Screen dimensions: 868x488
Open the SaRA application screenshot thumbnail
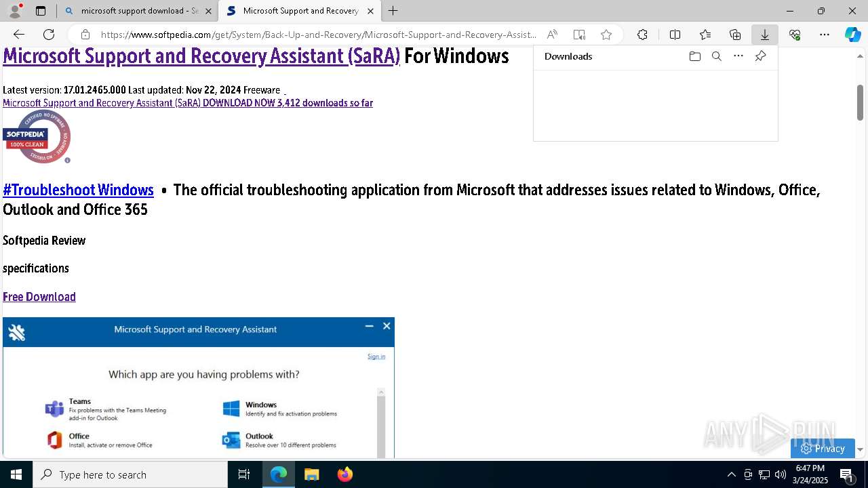[199, 388]
